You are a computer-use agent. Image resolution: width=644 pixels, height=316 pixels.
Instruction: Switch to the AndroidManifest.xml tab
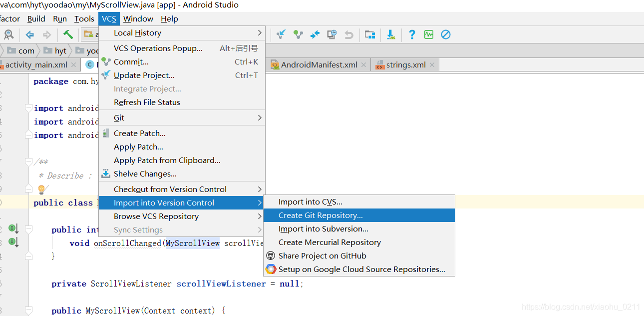click(x=319, y=64)
